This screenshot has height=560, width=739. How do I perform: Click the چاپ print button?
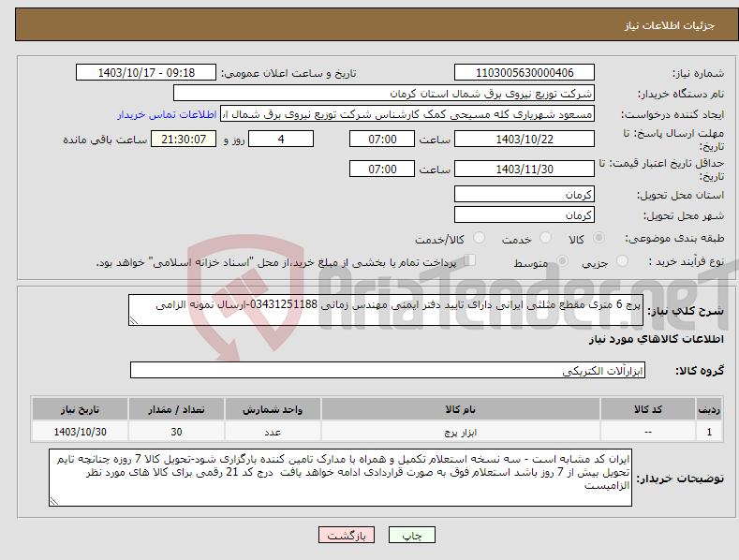411,535
